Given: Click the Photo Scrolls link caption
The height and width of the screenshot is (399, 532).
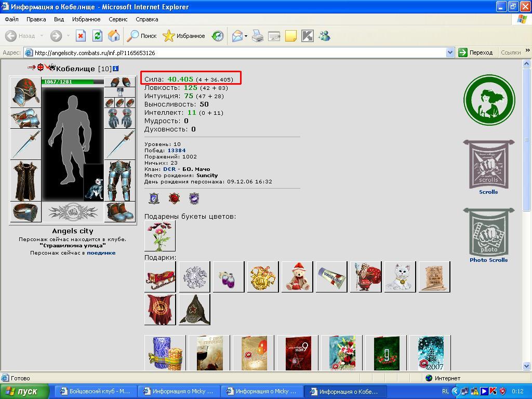Looking at the screenshot, I should (488, 260).
